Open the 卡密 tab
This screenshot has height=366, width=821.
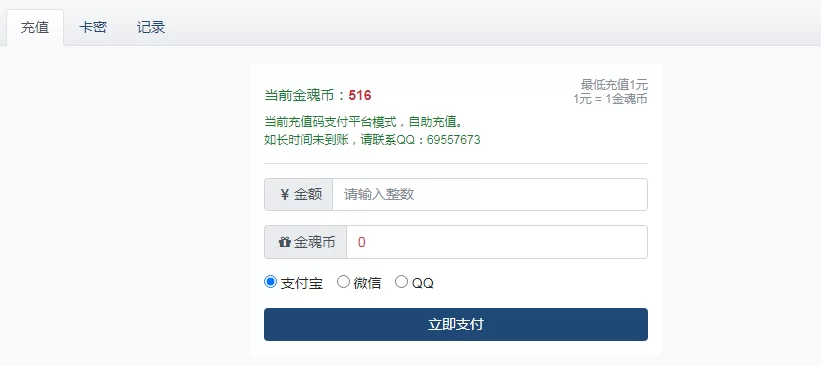(93, 27)
